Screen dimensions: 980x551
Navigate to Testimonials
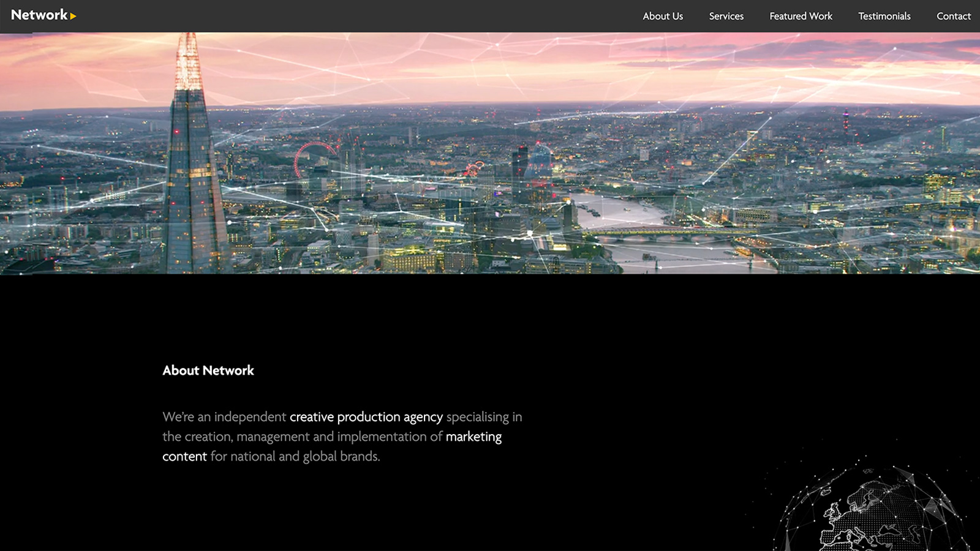pyautogui.click(x=884, y=17)
